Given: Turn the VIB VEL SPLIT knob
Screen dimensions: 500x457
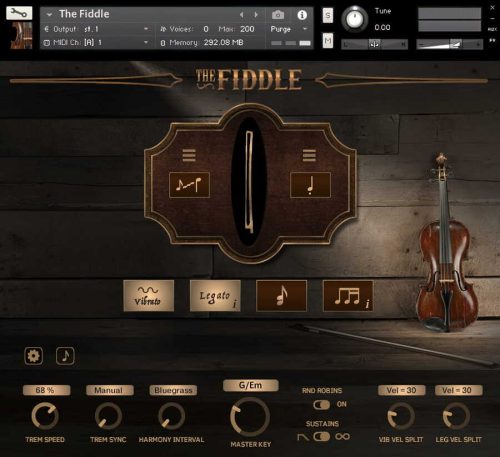Looking at the screenshot, I should click(x=401, y=416).
